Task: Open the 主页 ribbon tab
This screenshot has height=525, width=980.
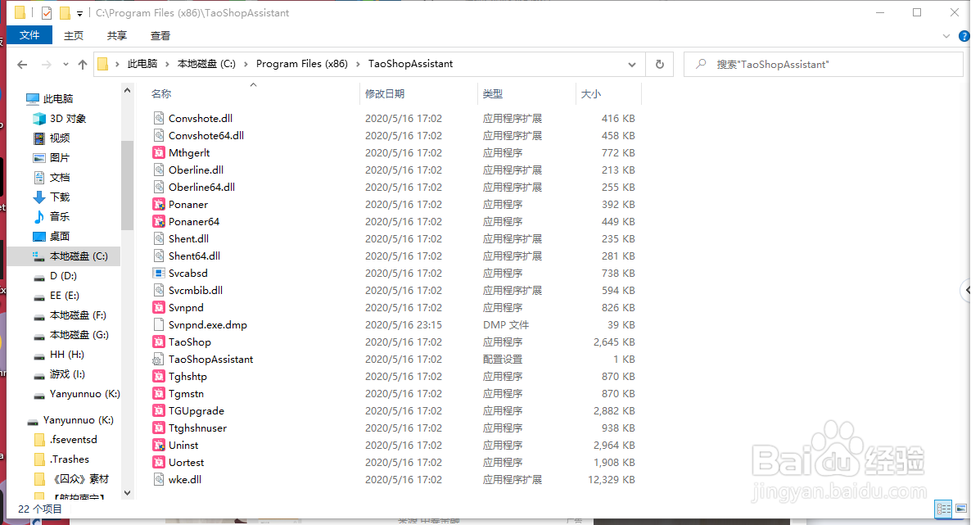Action: 74,35
